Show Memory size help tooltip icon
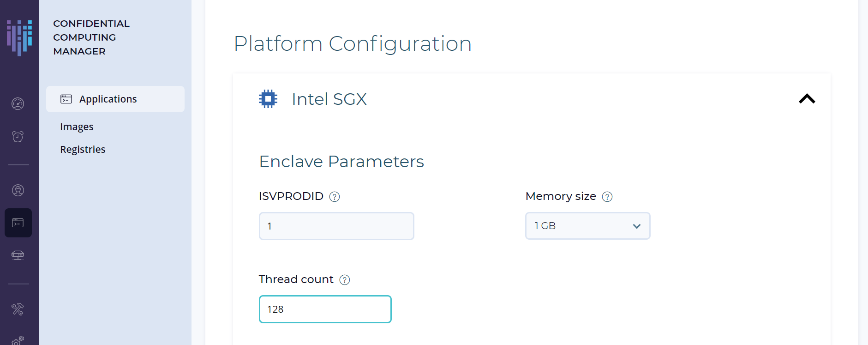The height and width of the screenshot is (345, 868). pyautogui.click(x=607, y=197)
